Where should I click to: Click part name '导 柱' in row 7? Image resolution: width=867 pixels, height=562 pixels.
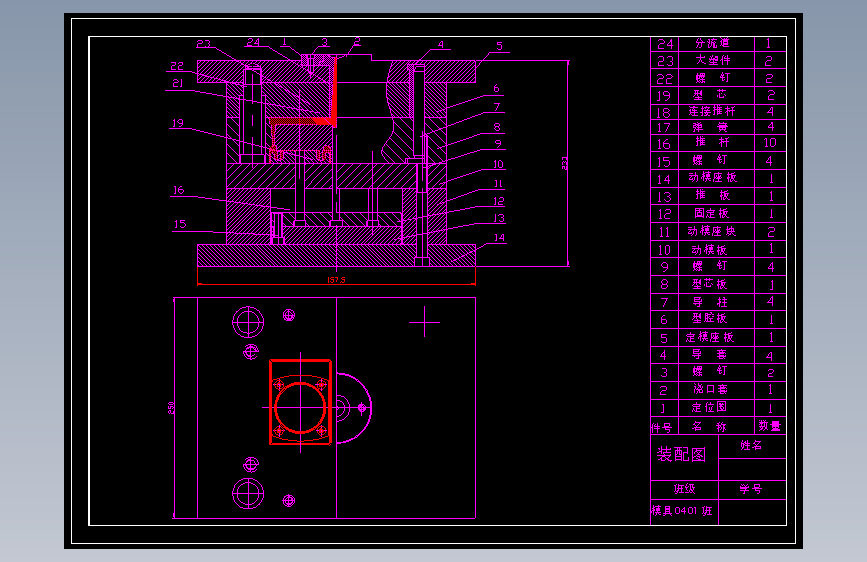711,302
